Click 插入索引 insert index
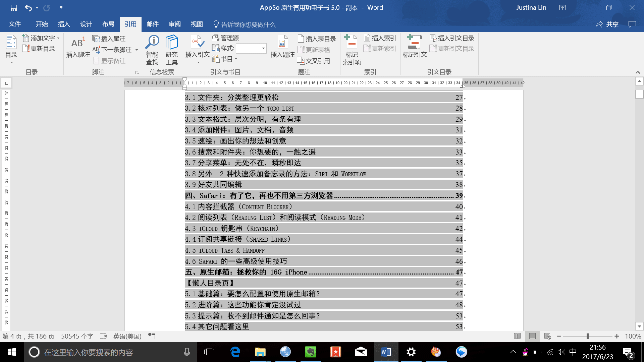The image size is (644, 362). pos(380,38)
